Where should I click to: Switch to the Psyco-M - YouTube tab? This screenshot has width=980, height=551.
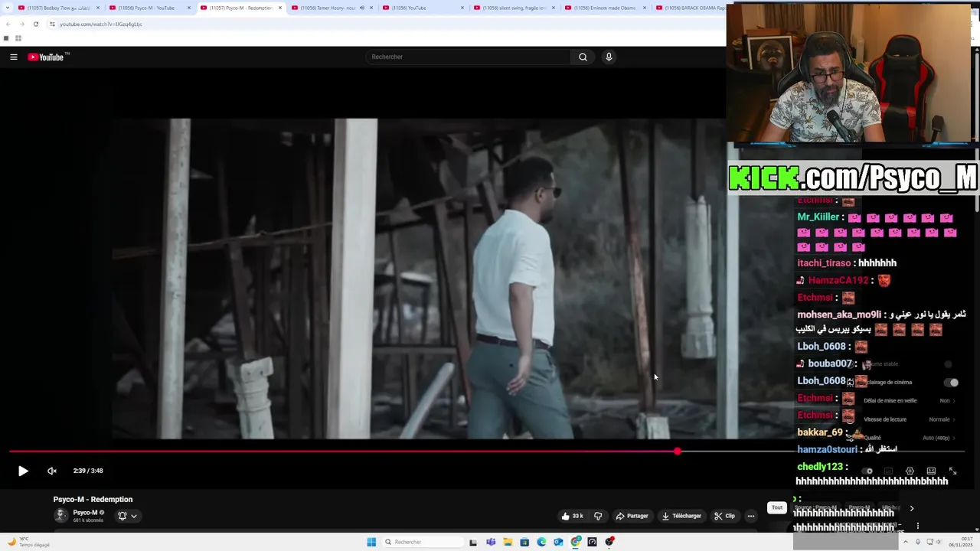(149, 8)
